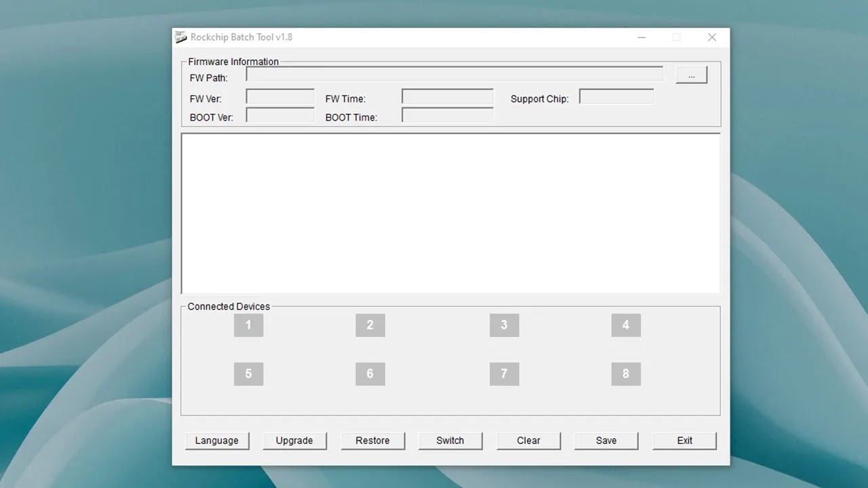The height and width of the screenshot is (488, 868).
Task: Save the log with Save button
Action: click(x=606, y=441)
